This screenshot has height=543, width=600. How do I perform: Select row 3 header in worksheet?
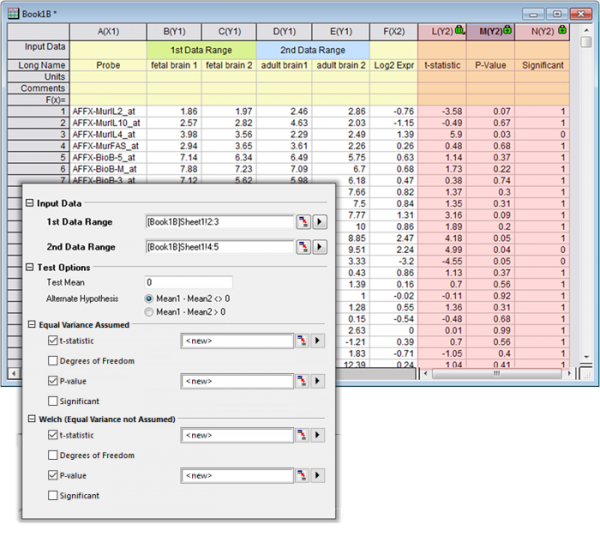click(38, 134)
